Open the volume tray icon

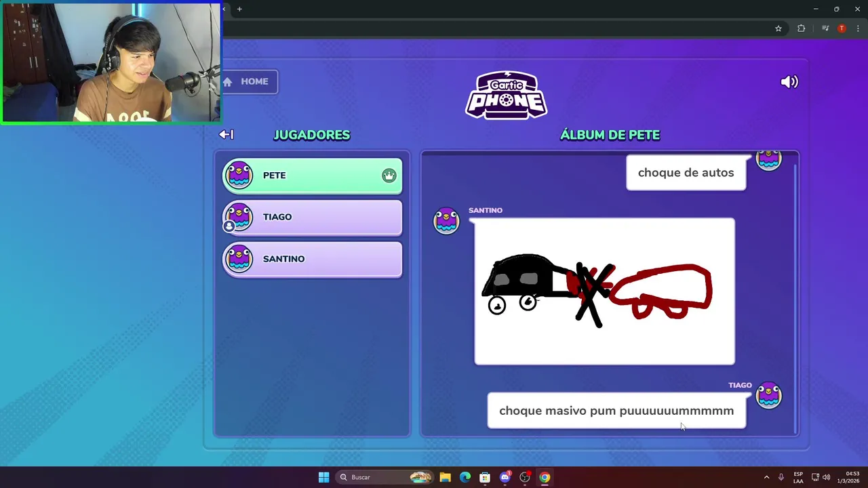(x=826, y=477)
